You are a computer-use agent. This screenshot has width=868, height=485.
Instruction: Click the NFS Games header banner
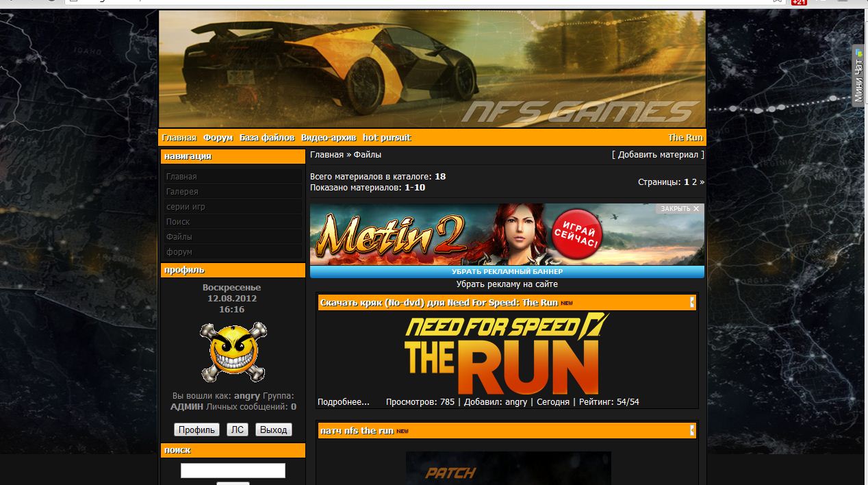pos(432,69)
